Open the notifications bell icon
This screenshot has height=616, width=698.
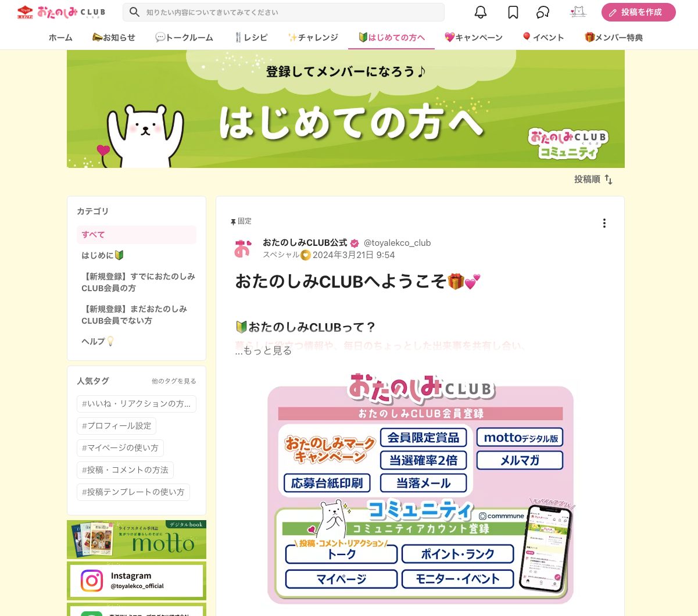click(481, 12)
